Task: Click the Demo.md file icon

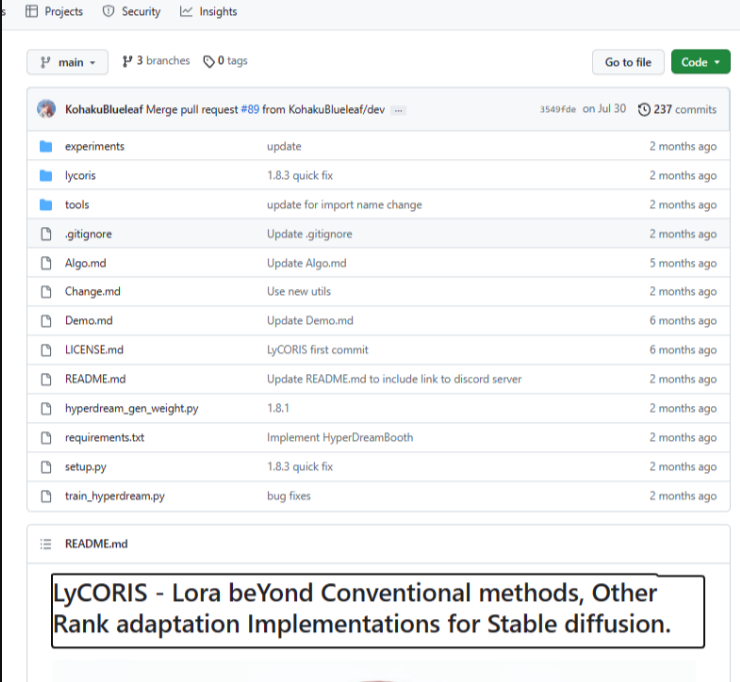Action: pos(46,321)
